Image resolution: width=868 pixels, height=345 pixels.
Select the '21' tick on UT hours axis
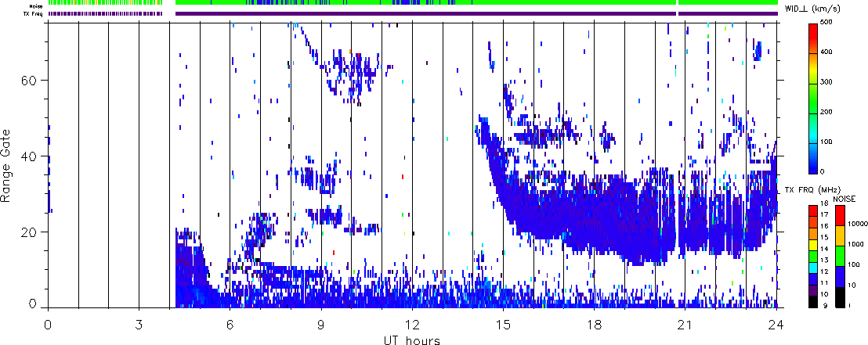685,323
